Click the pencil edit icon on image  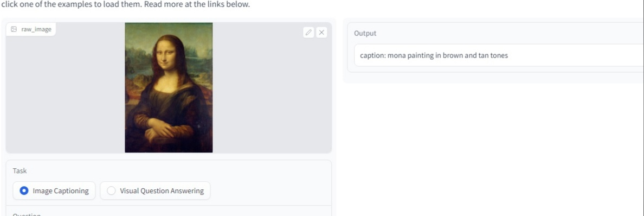point(308,33)
